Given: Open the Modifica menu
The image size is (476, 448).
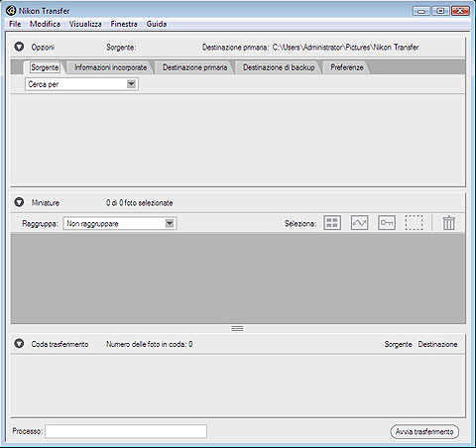Looking at the screenshot, I should tap(45, 24).
